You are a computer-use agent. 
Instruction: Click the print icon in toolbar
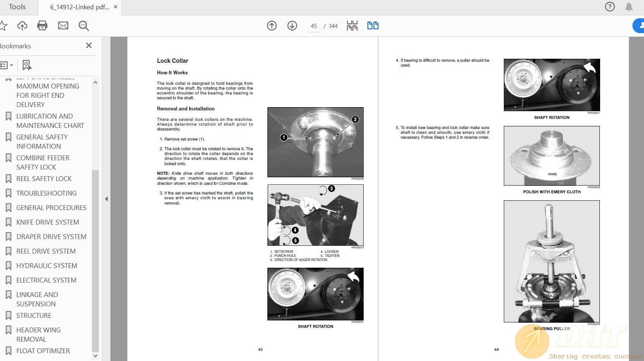(x=42, y=26)
